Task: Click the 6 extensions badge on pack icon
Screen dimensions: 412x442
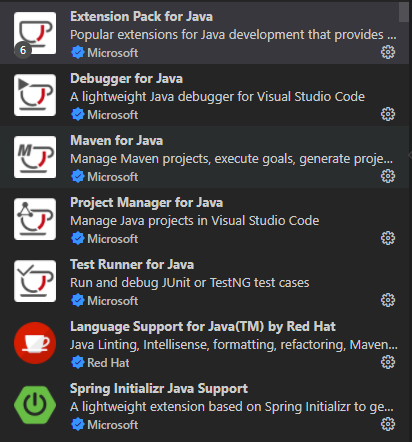Action: [x=23, y=50]
